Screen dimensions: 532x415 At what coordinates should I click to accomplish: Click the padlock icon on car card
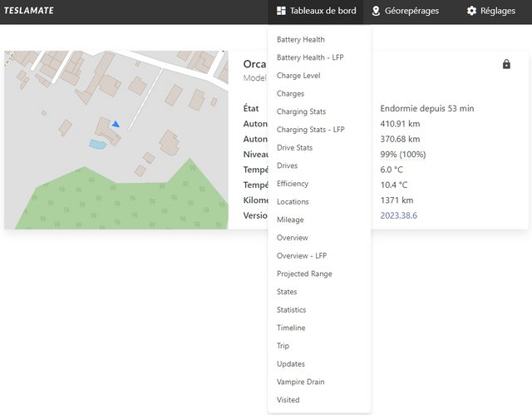click(x=506, y=64)
